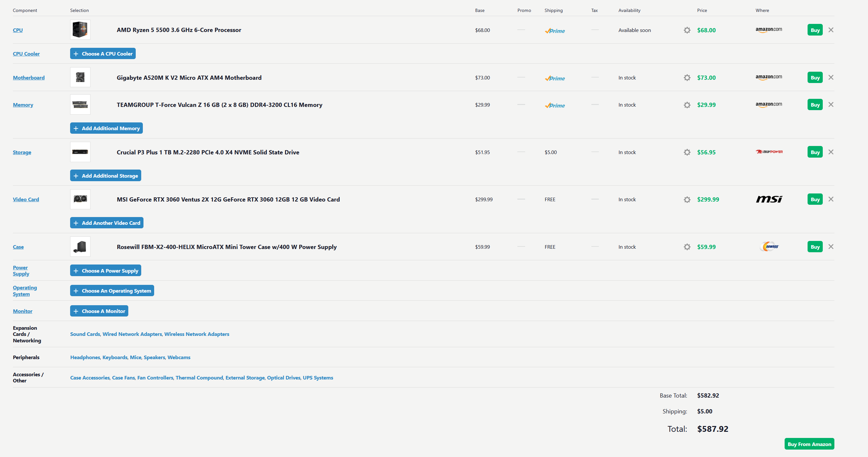Open price settings gear for Case row

pos(687,247)
